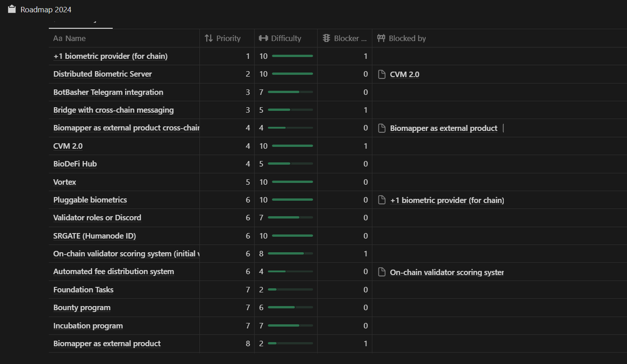
Task: Click the Difficulty dumbbell icon
Action: tap(263, 38)
